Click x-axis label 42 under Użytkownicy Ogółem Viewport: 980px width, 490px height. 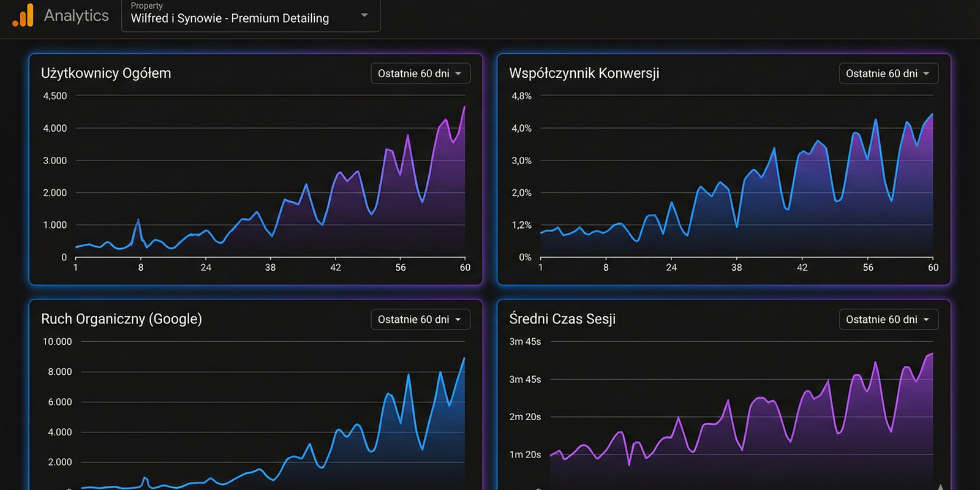click(x=336, y=268)
